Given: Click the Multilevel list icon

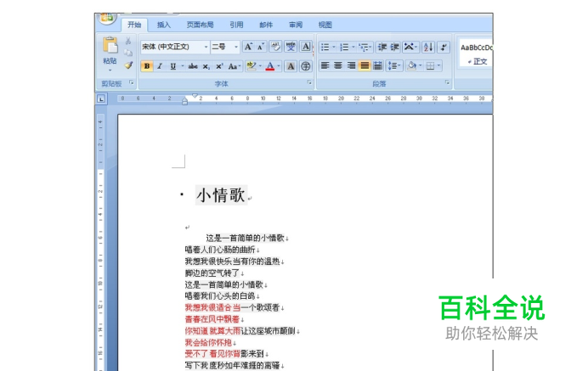Looking at the screenshot, I should point(363,47).
